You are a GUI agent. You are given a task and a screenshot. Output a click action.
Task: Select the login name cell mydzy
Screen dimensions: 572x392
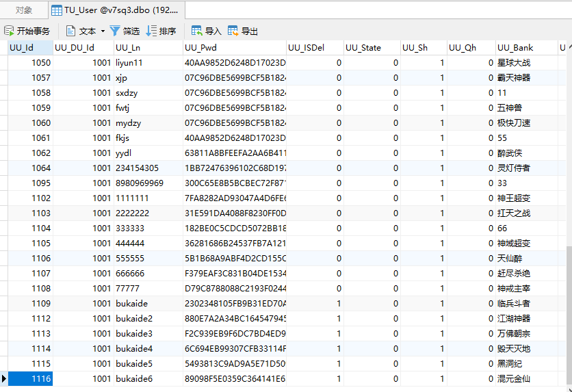coord(148,123)
